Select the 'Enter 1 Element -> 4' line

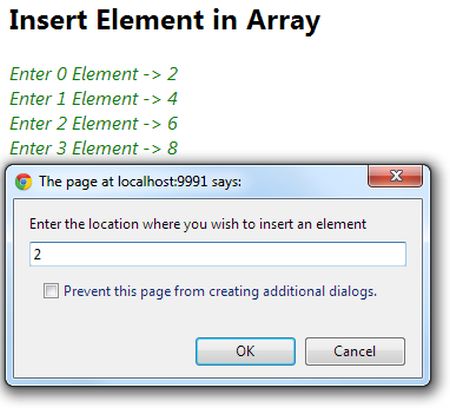tap(94, 99)
